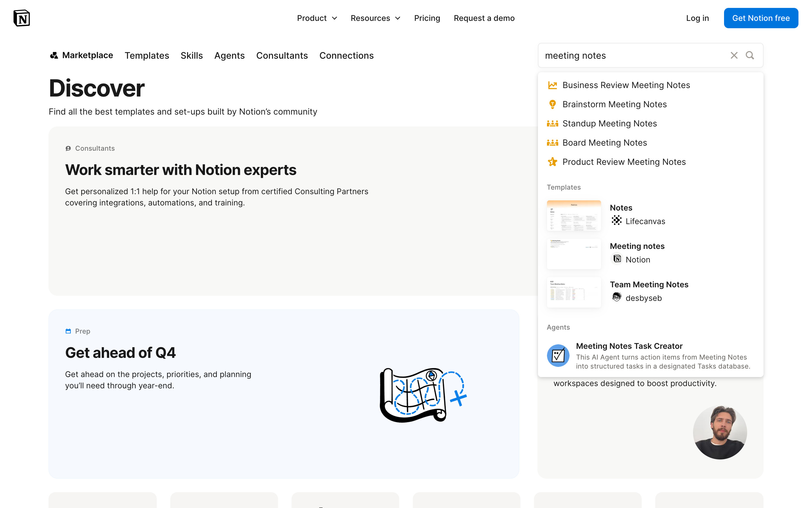This screenshot has width=812, height=508.
Task: Expand the Product dropdown menu
Action: coord(317,18)
